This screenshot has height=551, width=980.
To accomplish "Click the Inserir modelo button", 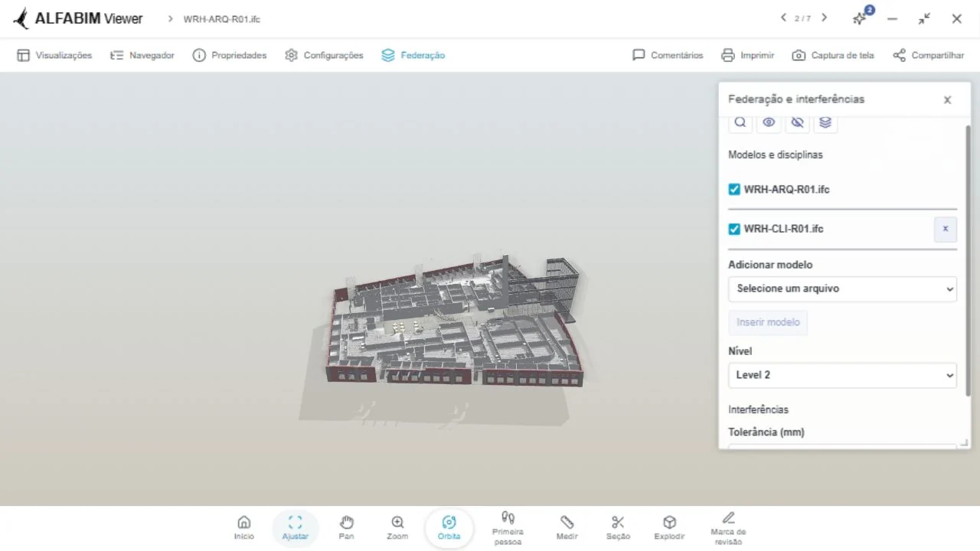I will [x=768, y=322].
